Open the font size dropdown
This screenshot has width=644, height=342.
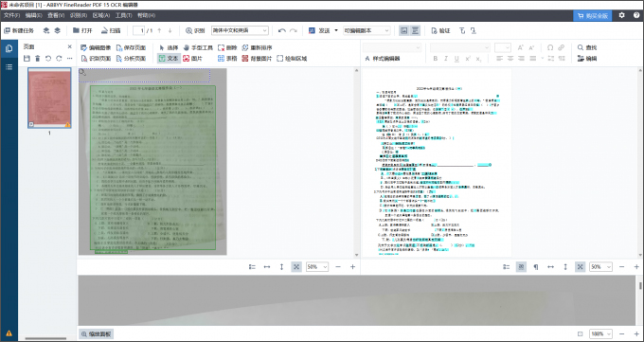click(502, 47)
